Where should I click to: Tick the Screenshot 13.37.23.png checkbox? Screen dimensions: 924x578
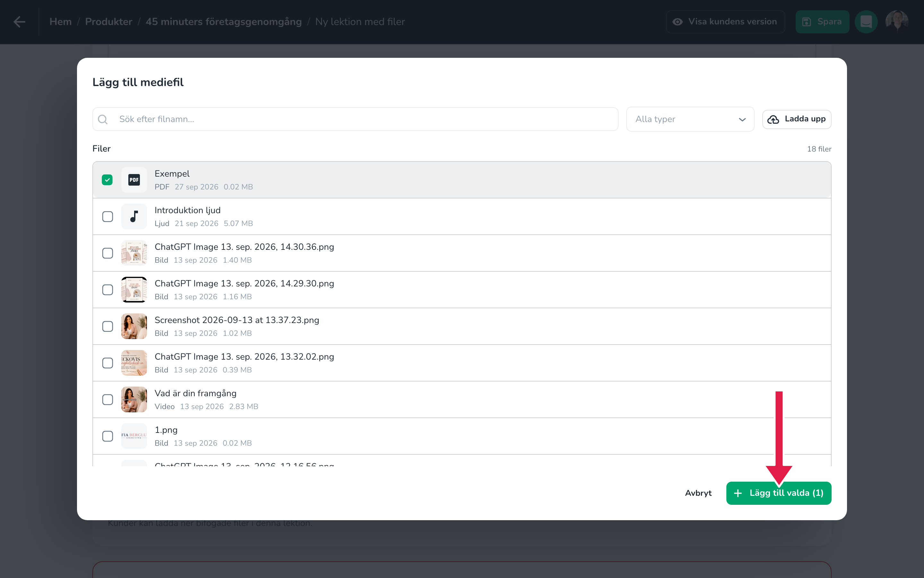[x=107, y=327]
